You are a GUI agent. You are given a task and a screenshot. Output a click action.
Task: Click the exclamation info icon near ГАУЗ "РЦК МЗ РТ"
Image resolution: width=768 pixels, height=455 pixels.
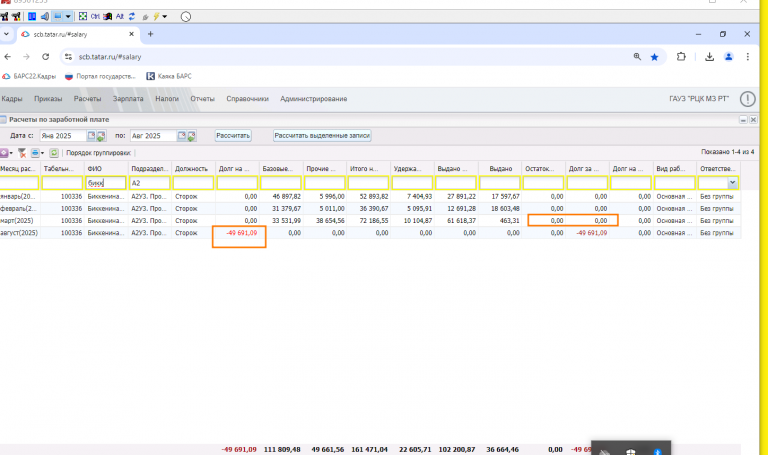pyautogui.click(x=747, y=99)
